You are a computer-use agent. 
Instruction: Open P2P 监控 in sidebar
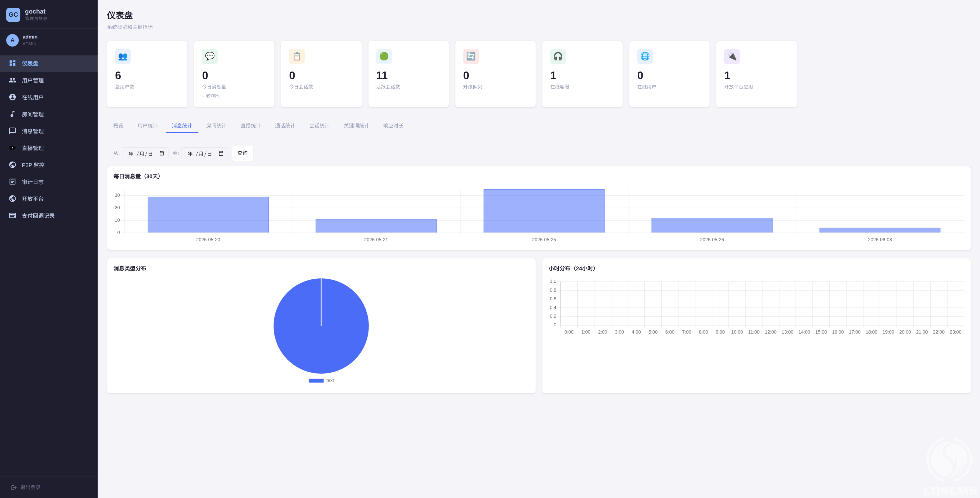tap(49, 165)
